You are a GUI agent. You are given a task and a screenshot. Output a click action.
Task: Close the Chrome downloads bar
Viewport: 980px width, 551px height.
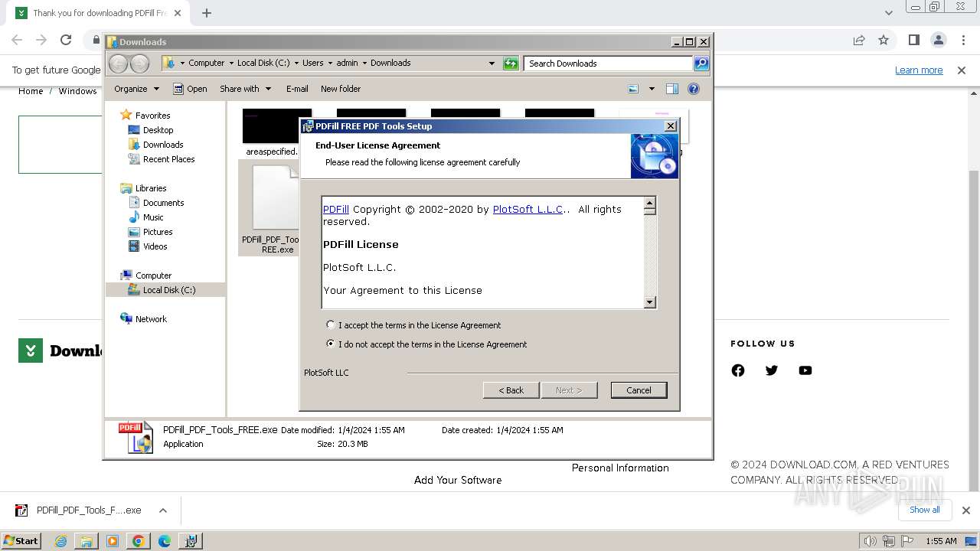click(x=966, y=510)
